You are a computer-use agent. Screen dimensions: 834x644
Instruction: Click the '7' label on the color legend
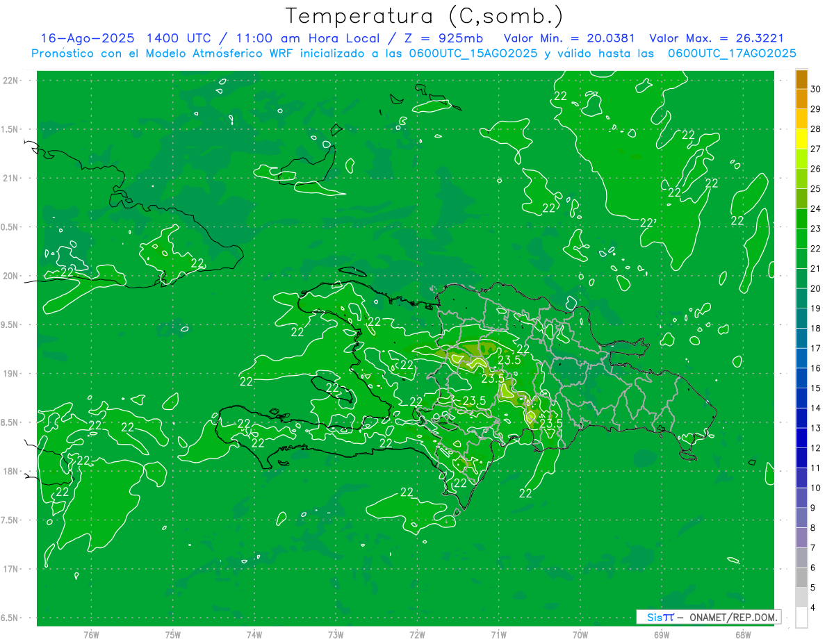coord(813,548)
